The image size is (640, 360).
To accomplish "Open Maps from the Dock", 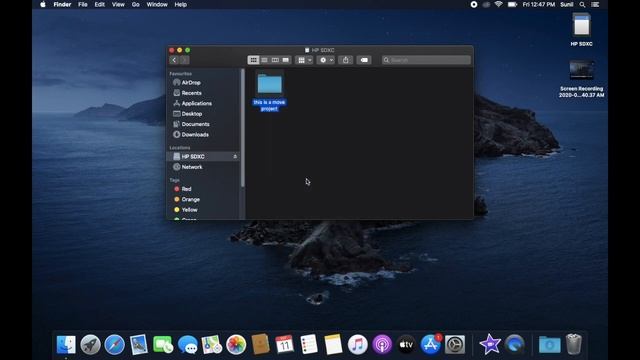I will (x=211, y=345).
